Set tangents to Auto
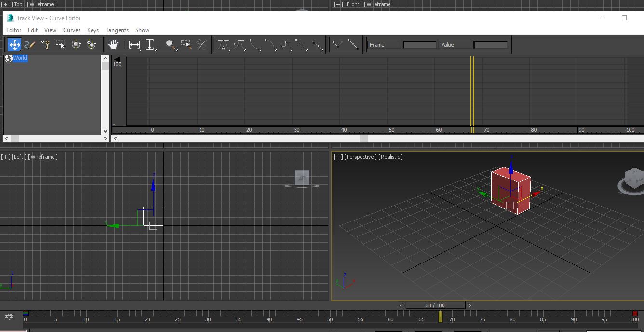This screenshot has height=332, width=644. 224,45
